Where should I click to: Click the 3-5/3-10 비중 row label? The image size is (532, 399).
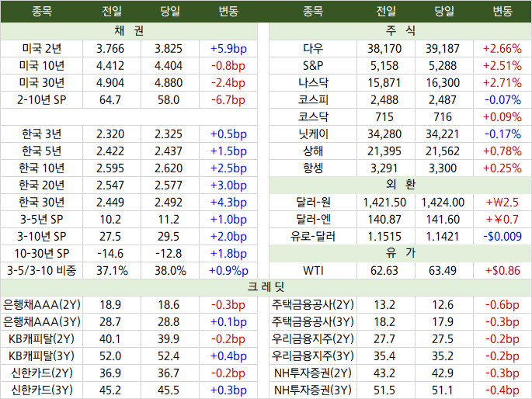tap(42, 270)
